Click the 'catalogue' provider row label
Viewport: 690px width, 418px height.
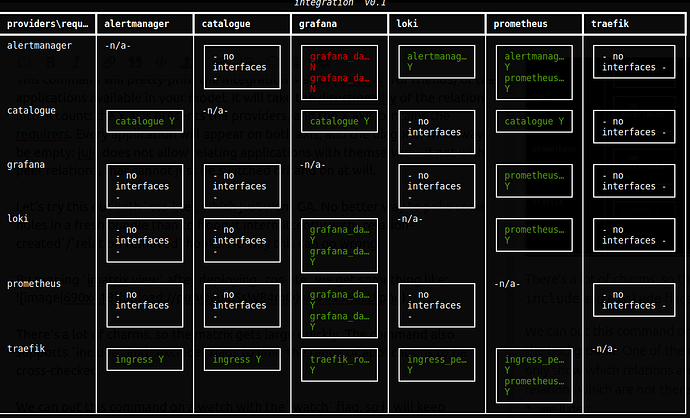coord(31,110)
